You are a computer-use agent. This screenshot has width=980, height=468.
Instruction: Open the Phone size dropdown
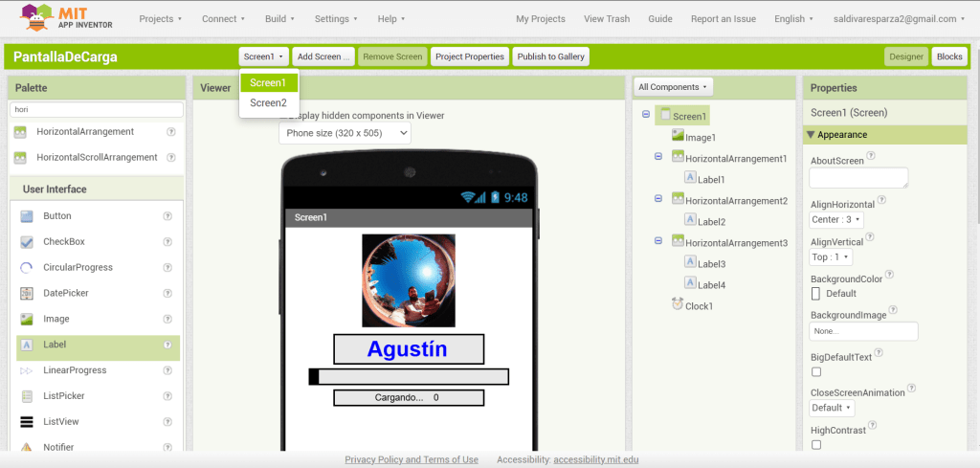click(x=345, y=133)
